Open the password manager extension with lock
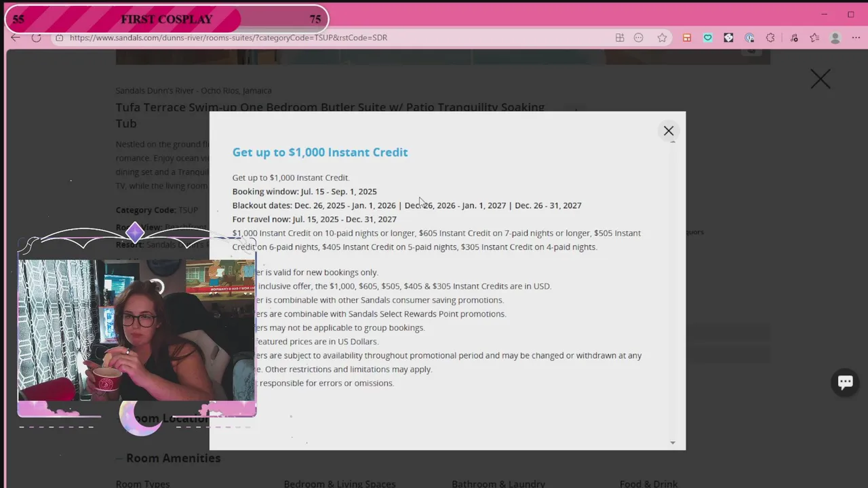The height and width of the screenshot is (488, 868). click(749, 38)
